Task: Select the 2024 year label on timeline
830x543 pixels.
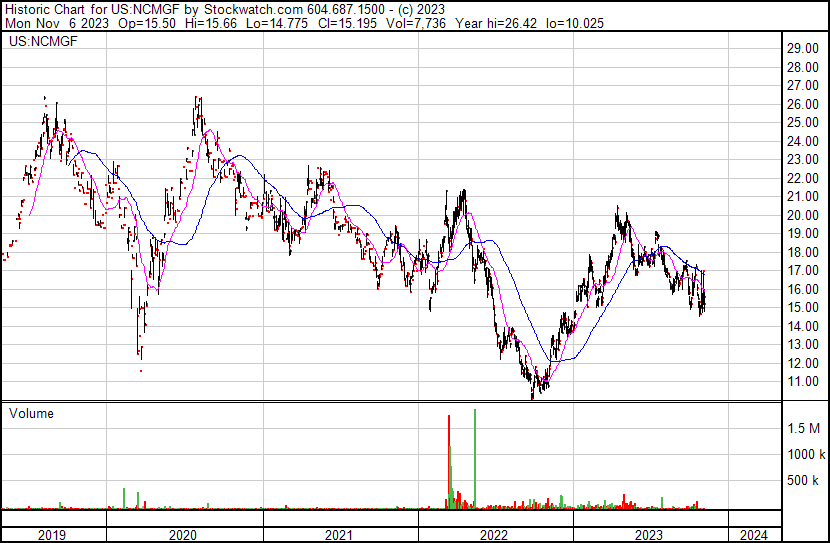Action: click(753, 534)
